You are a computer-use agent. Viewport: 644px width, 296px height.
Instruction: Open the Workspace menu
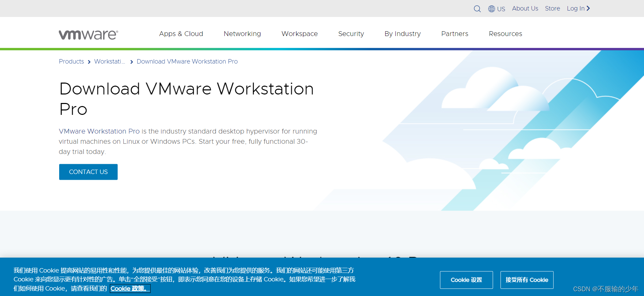point(300,34)
